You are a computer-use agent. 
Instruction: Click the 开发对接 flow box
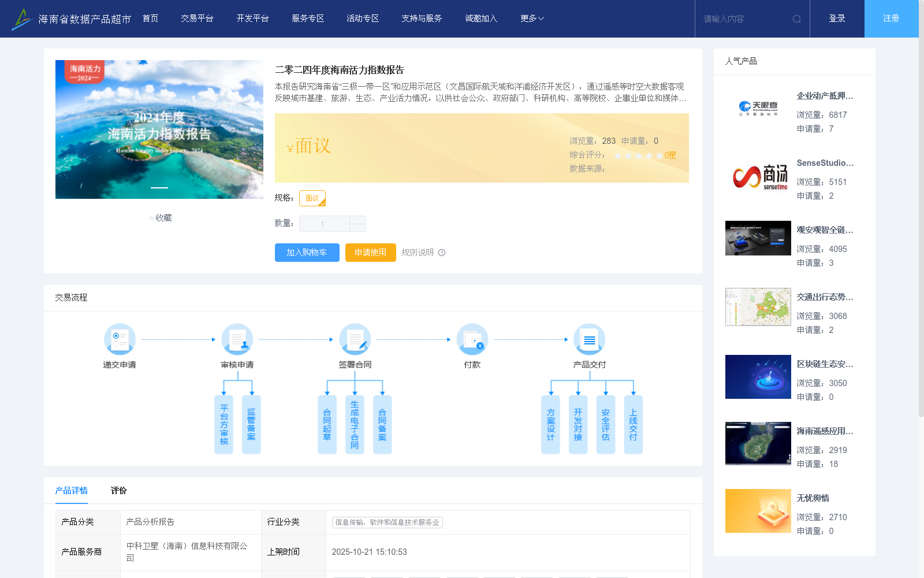pyautogui.click(x=578, y=425)
